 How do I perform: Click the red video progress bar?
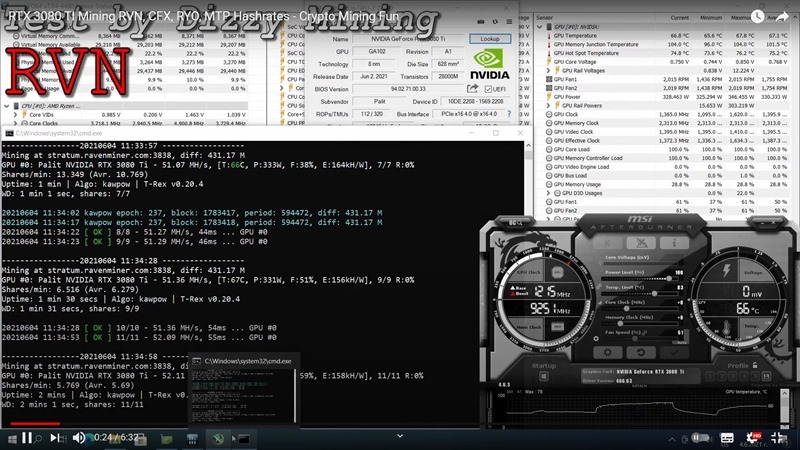pyautogui.click(x=35, y=423)
